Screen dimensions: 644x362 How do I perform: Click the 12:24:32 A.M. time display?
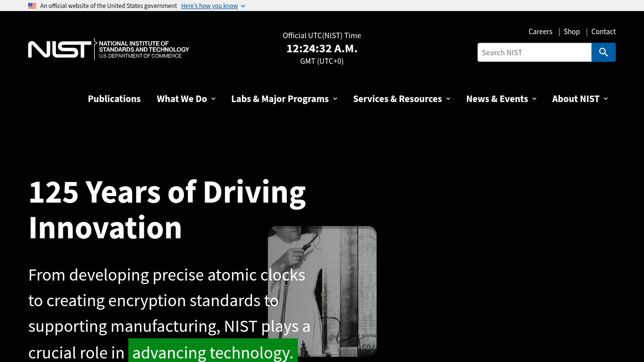(x=322, y=48)
